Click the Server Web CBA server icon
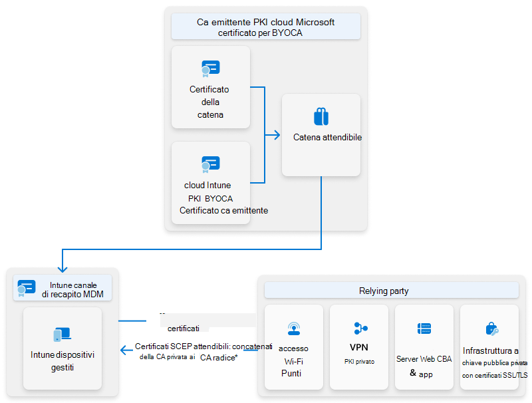This screenshot has height=403, width=532. click(424, 329)
